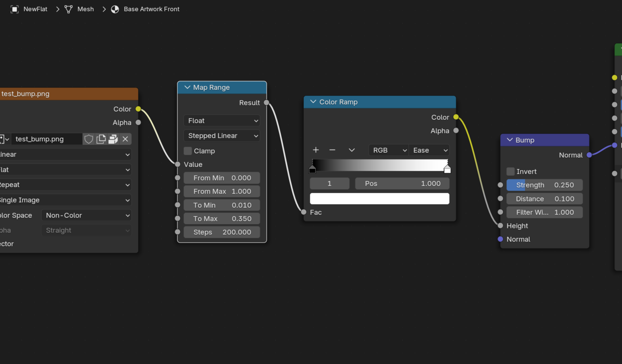Screen dimensions: 622x364
Task: Click the Color Ramp gradient bar
Action: 380,165
